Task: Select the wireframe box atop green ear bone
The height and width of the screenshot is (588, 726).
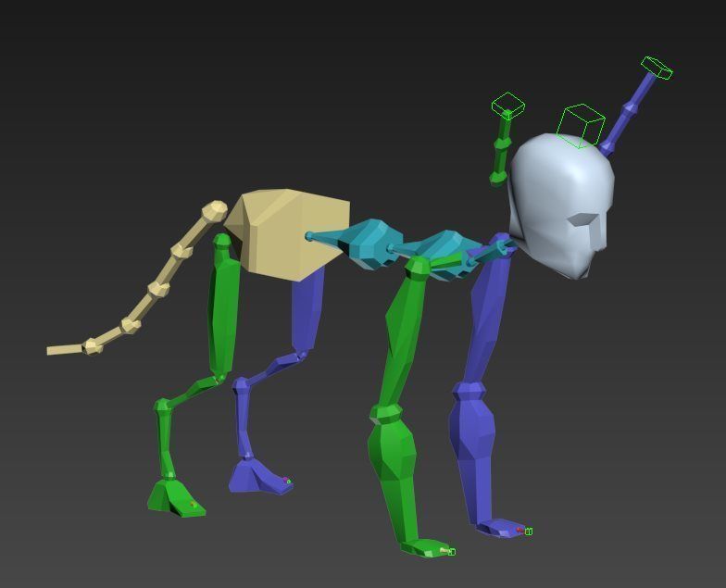Action: pyautogui.click(x=507, y=104)
